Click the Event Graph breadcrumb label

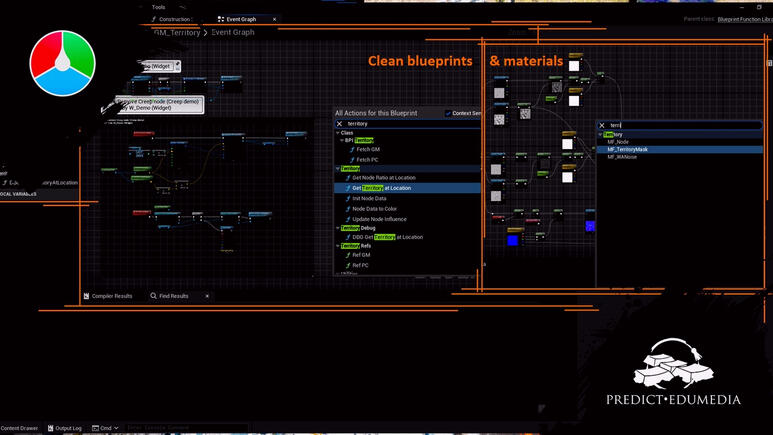(x=233, y=33)
